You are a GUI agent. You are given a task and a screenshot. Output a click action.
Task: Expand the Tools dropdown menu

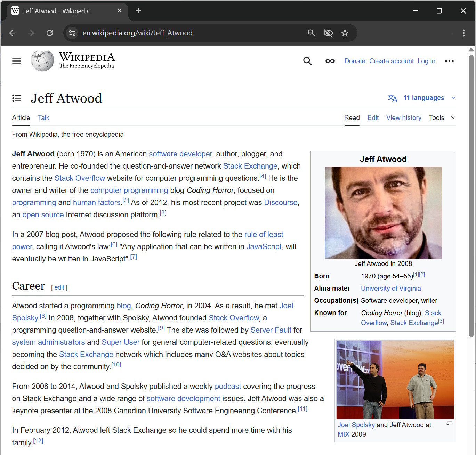pos(442,118)
